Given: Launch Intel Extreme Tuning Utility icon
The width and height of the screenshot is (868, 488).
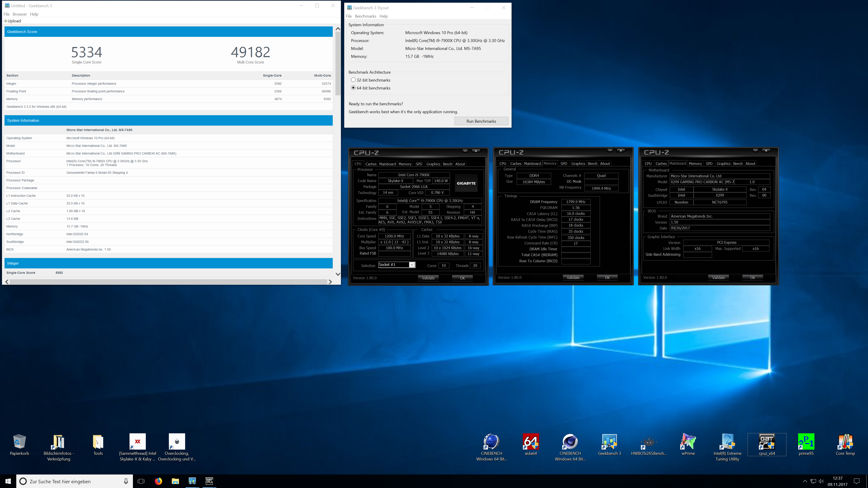Looking at the screenshot, I should tap(727, 442).
